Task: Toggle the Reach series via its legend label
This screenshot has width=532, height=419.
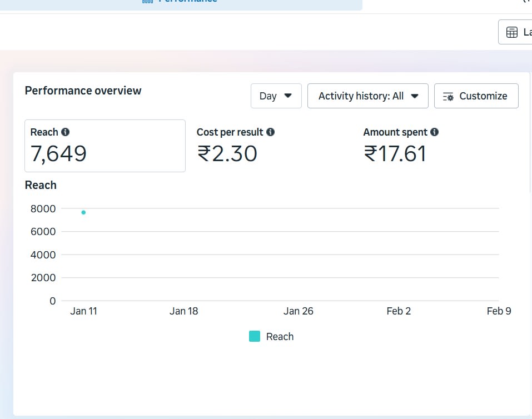Action: click(280, 337)
